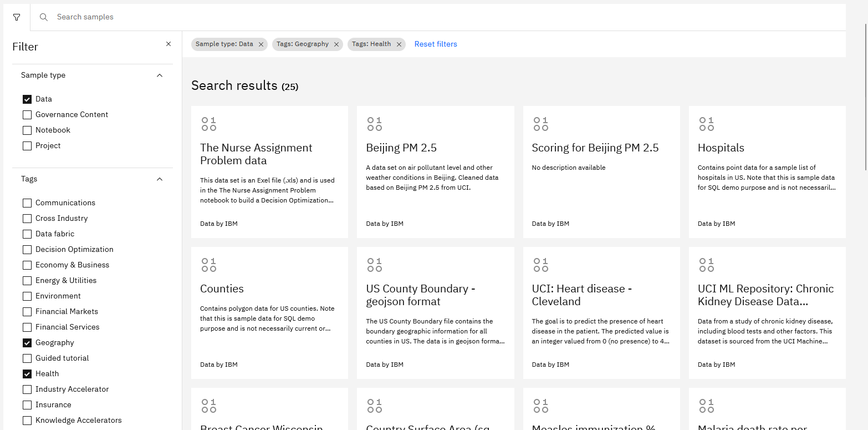
Task: Click 'Data by IBM' on Hospitals card
Action: point(716,224)
